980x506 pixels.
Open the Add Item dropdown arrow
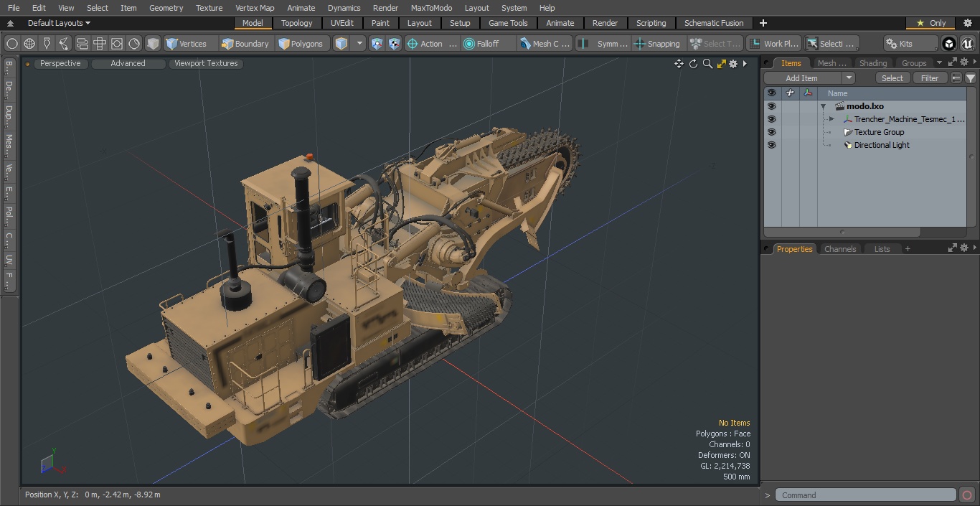(849, 78)
